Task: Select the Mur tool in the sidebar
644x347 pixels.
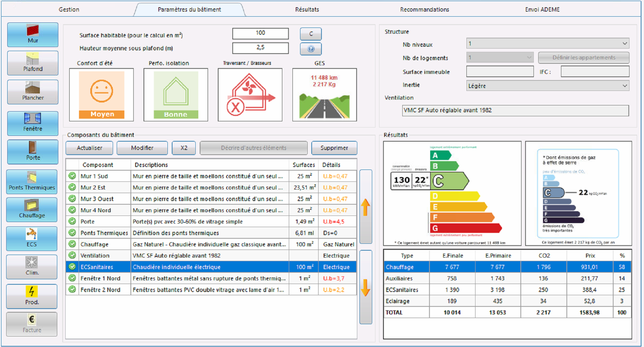Action: tap(32, 34)
